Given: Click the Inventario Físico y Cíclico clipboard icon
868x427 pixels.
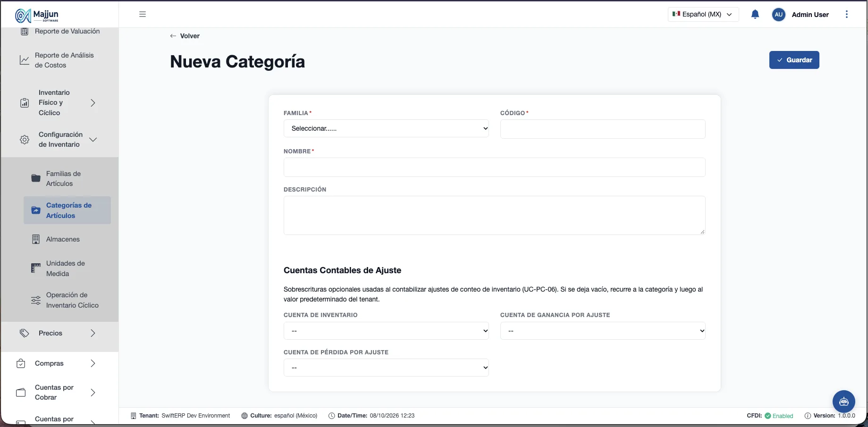Looking at the screenshot, I should [25, 103].
